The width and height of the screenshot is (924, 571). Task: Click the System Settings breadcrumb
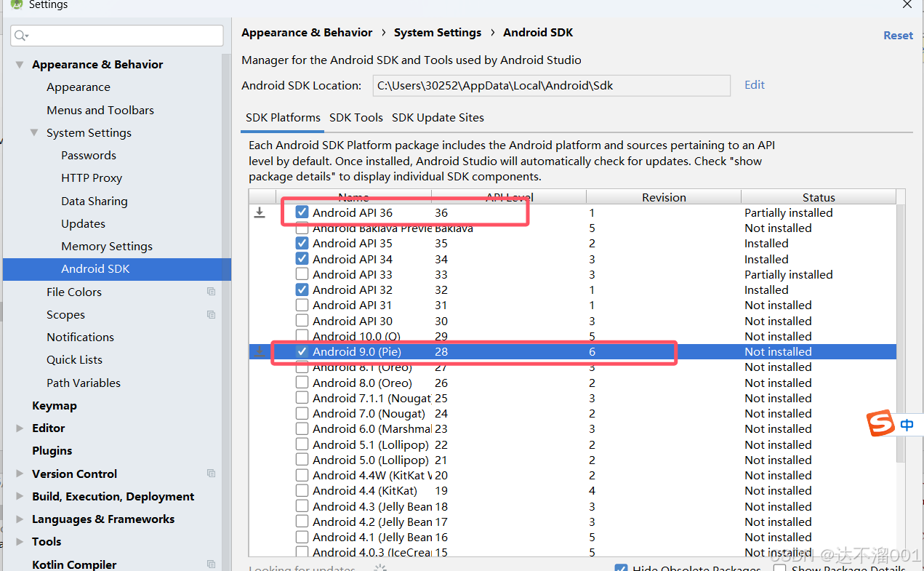coord(438,33)
